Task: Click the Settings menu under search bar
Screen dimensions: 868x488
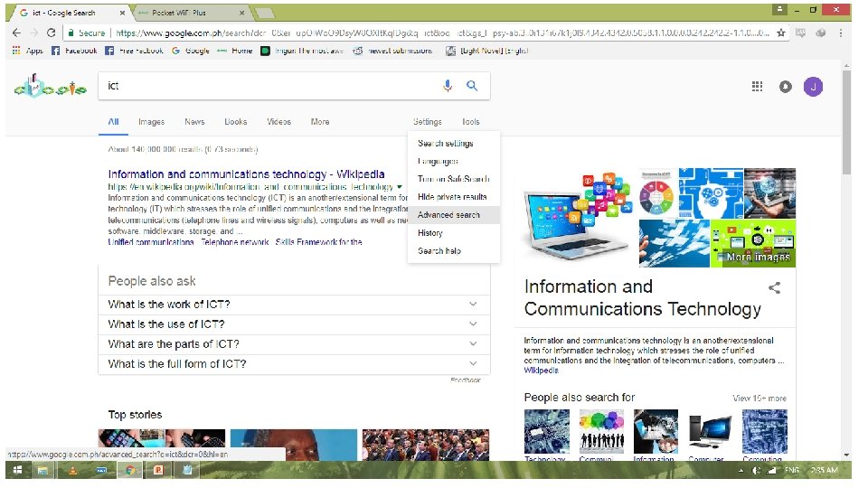Action: coord(428,122)
